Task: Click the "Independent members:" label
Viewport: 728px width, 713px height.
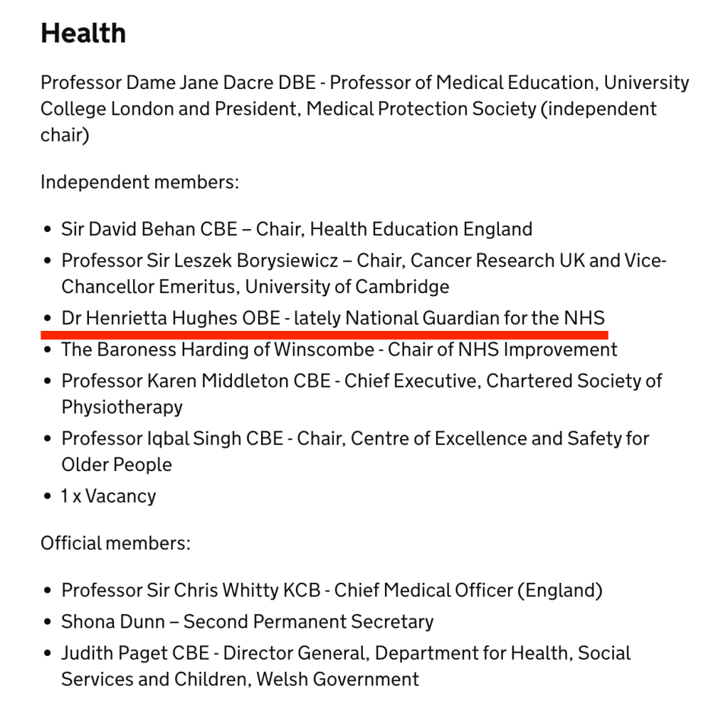Action: click(139, 182)
